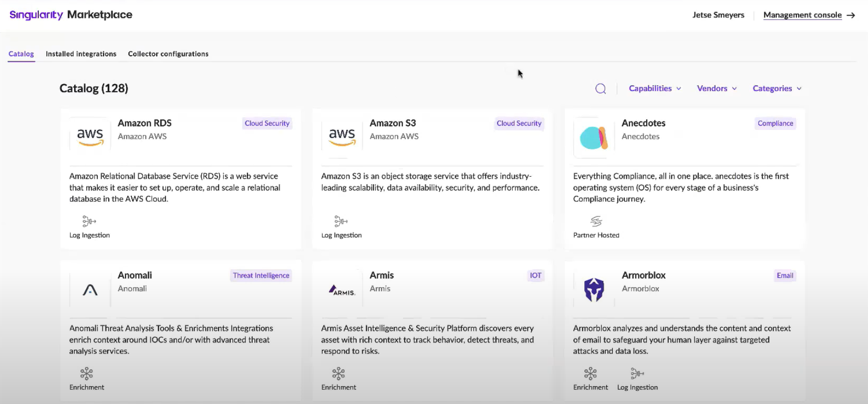Click the Threat Intelligence tag on Anomali
868x404 pixels.
[x=261, y=276]
